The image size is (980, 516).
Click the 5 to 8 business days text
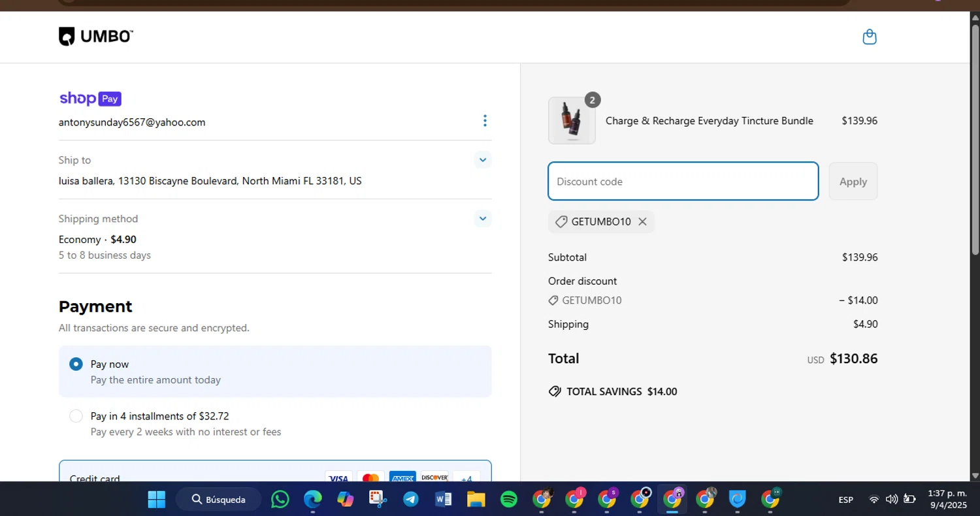tap(105, 255)
